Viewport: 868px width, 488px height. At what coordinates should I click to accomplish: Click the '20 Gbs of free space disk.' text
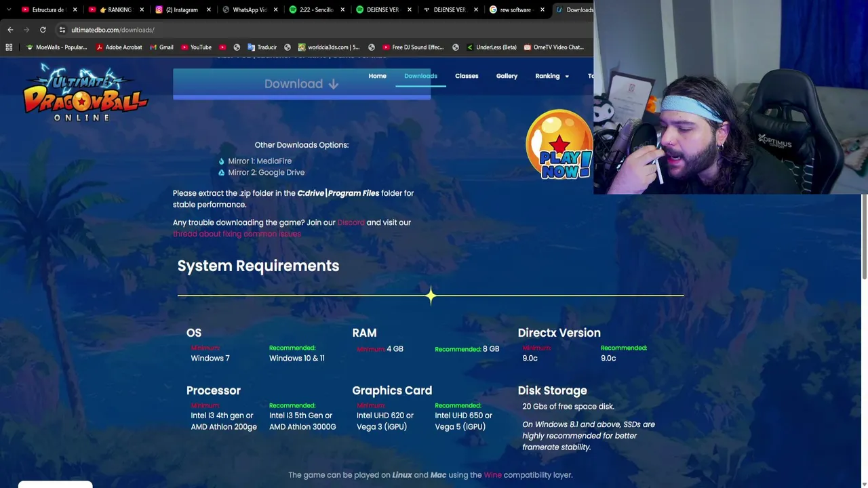(568, 407)
